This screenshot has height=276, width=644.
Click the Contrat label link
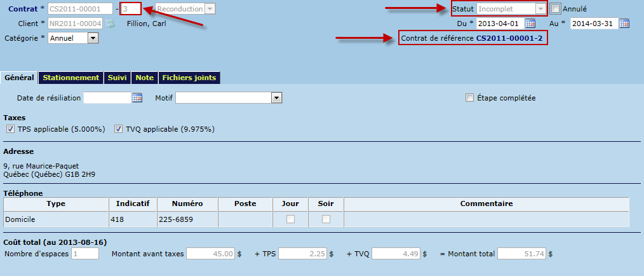point(21,9)
